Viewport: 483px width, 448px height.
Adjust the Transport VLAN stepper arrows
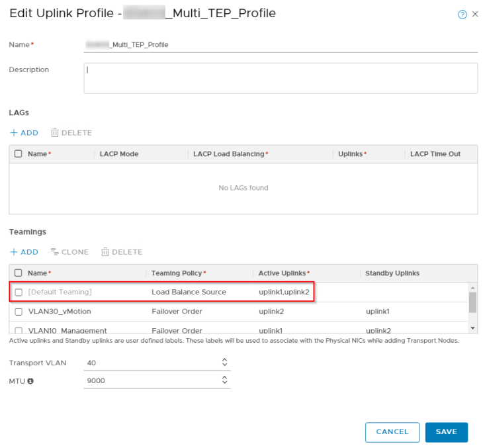coord(224,362)
